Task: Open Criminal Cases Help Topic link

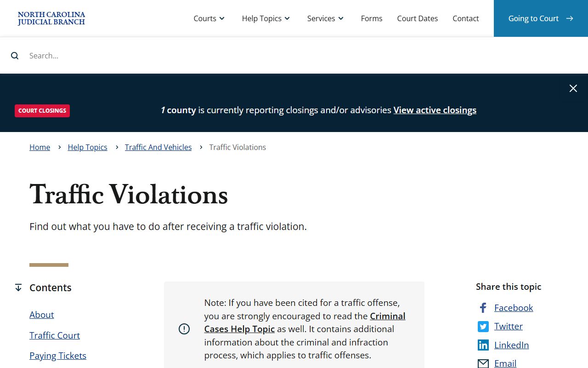Action: tap(305, 322)
